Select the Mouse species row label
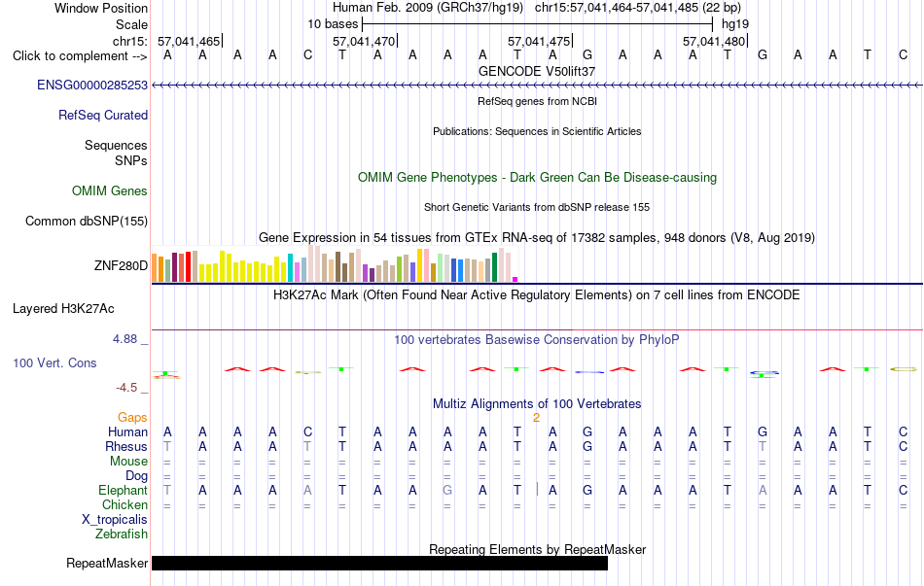 point(128,462)
